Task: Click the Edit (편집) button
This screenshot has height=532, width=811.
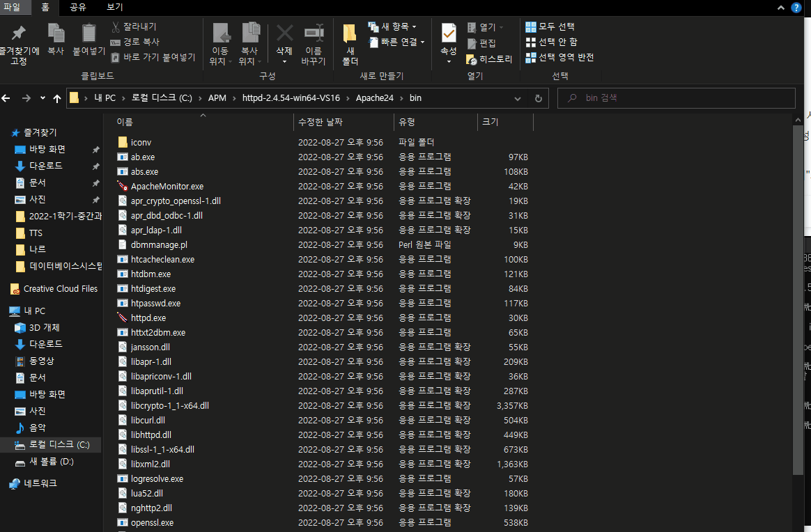Action: [481, 43]
